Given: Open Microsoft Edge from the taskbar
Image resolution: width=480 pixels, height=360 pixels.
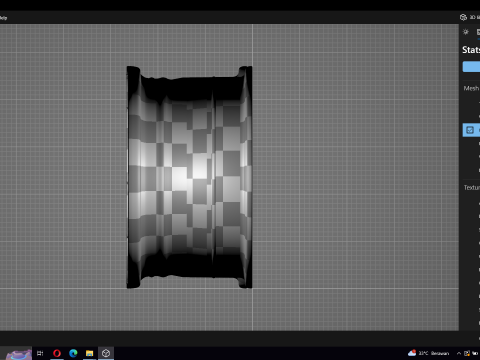Looking at the screenshot, I should point(73,353).
